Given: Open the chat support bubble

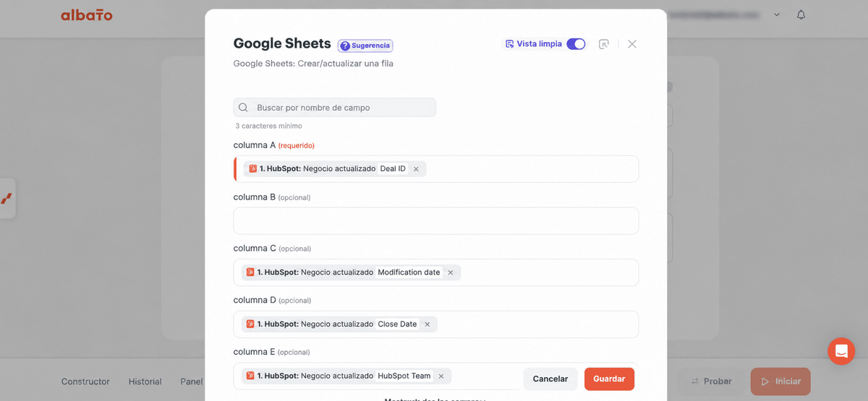Looking at the screenshot, I should pyautogui.click(x=841, y=351).
